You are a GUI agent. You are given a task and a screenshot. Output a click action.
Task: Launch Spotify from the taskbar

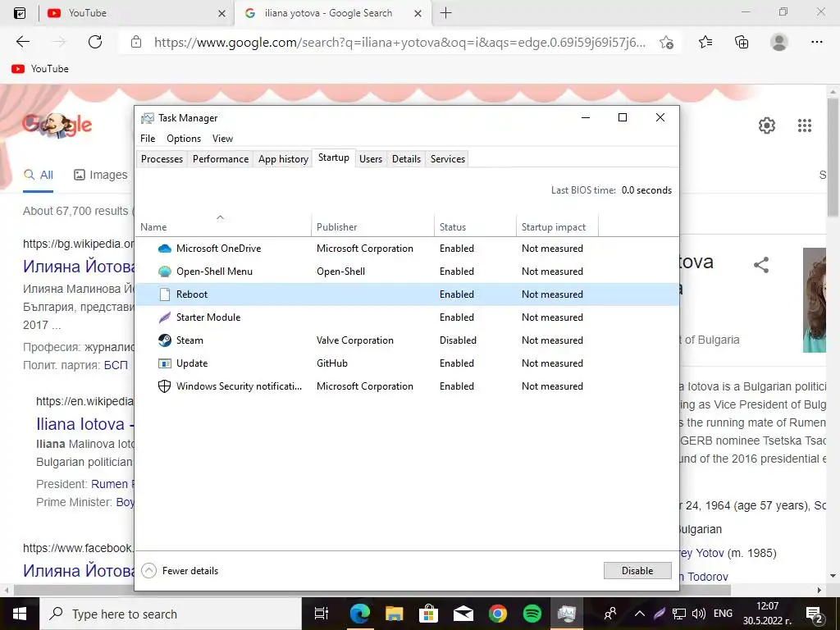532,614
